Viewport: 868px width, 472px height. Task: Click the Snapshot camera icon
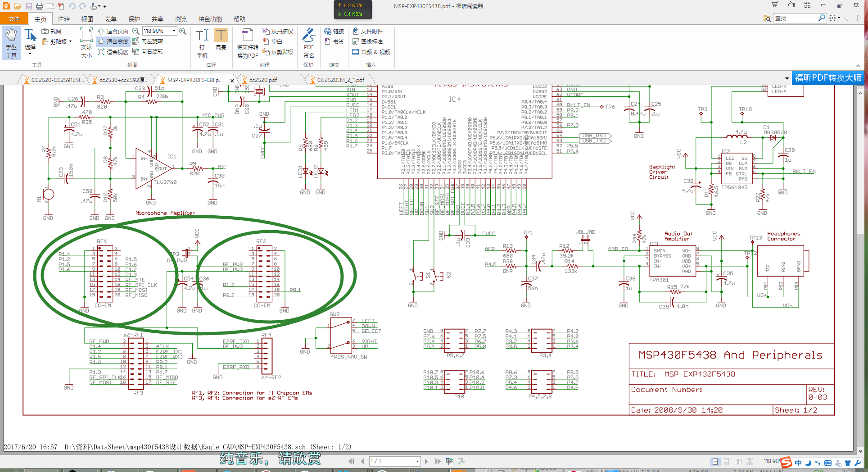[x=45, y=31]
